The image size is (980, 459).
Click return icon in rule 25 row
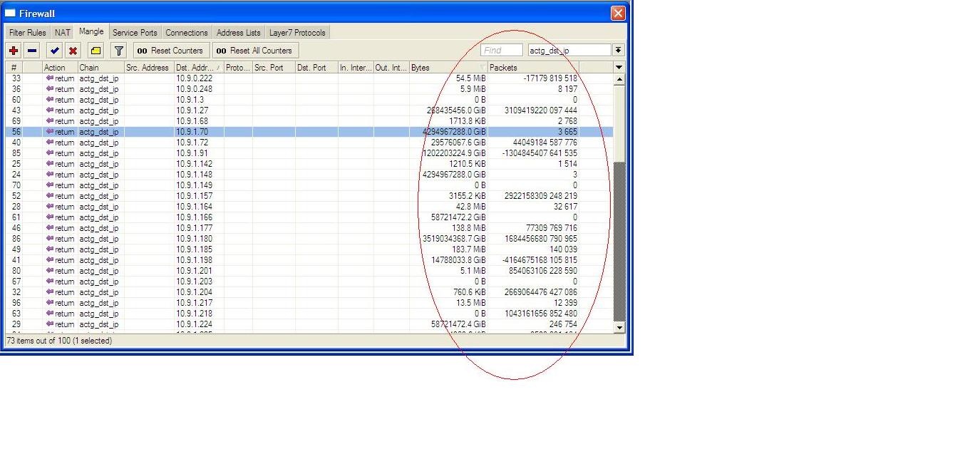tap(50, 164)
